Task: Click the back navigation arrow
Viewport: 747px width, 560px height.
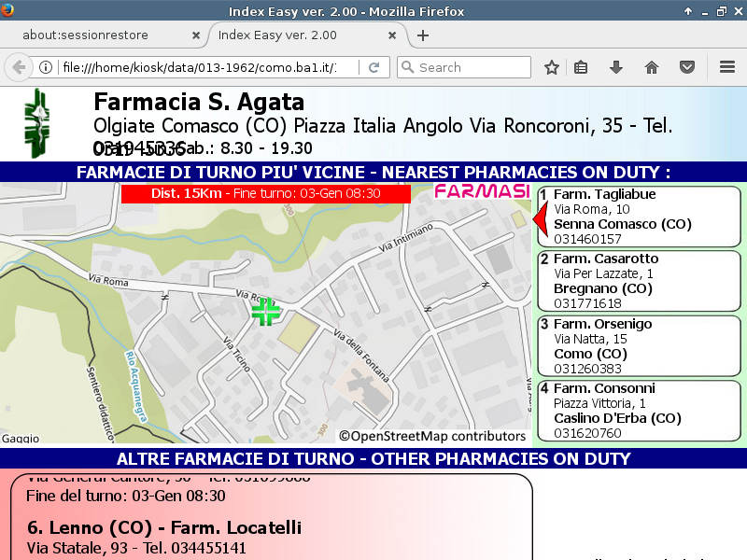Action: click(x=18, y=67)
